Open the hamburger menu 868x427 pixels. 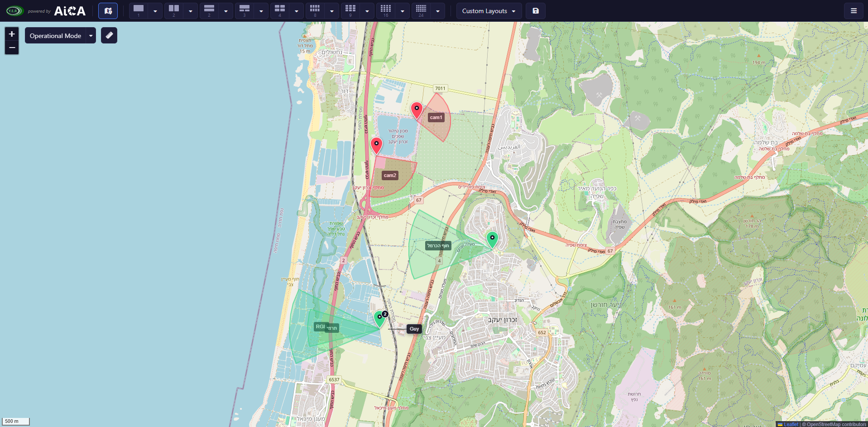[854, 11]
